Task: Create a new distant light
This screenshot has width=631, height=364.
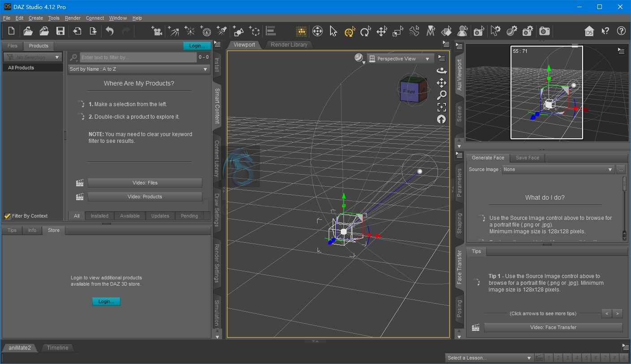Action: [x=173, y=31]
